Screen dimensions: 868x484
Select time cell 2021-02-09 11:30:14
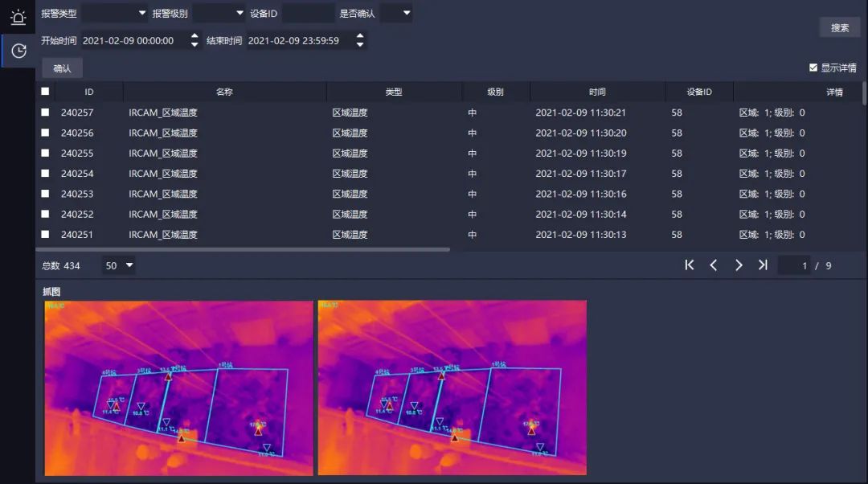pos(581,214)
